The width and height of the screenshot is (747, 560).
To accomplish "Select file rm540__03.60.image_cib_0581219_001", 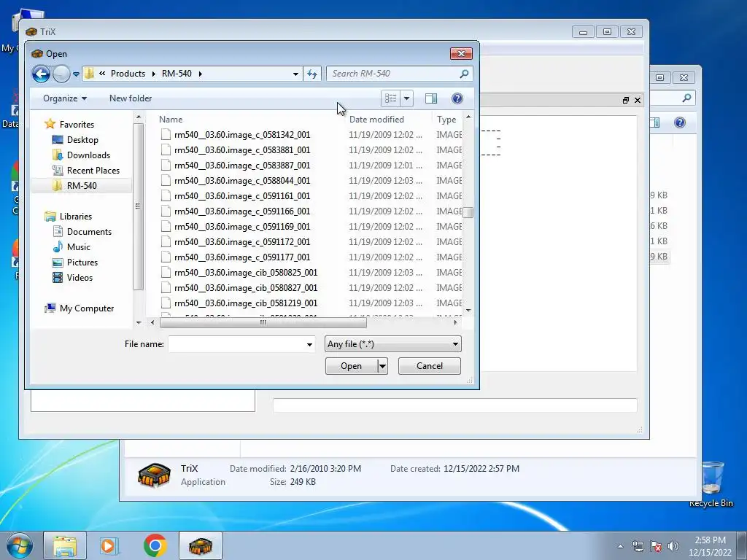I will (246, 303).
